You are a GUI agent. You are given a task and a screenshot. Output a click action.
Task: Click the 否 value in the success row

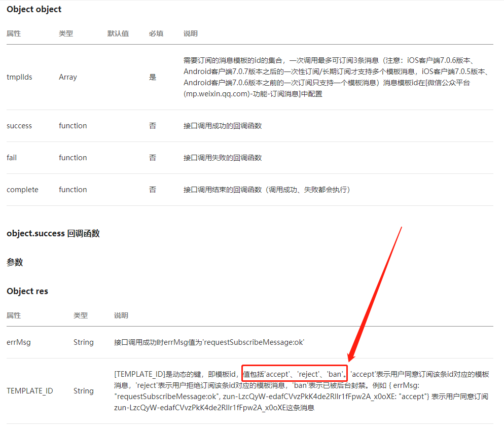coord(152,126)
